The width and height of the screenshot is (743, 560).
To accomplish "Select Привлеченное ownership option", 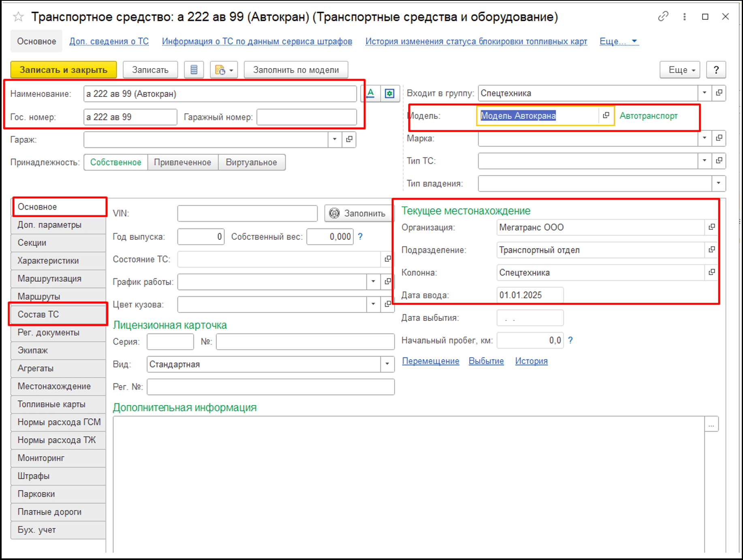I will click(182, 162).
